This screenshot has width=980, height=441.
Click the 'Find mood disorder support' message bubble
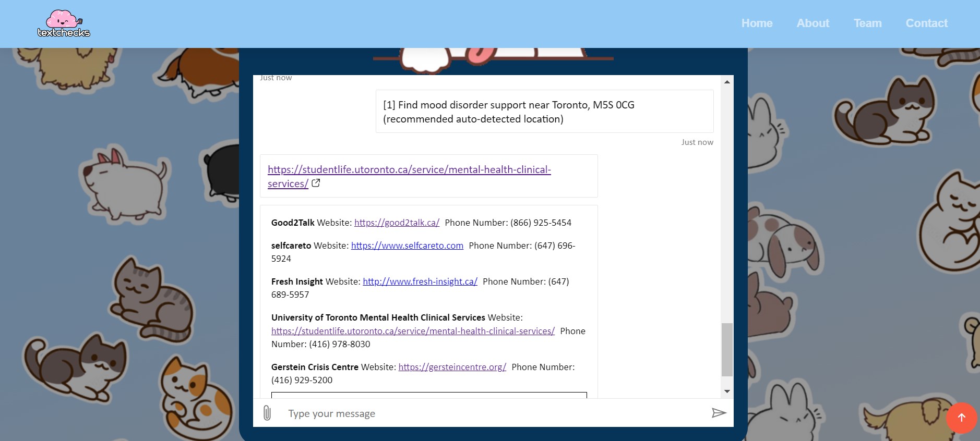(x=544, y=112)
